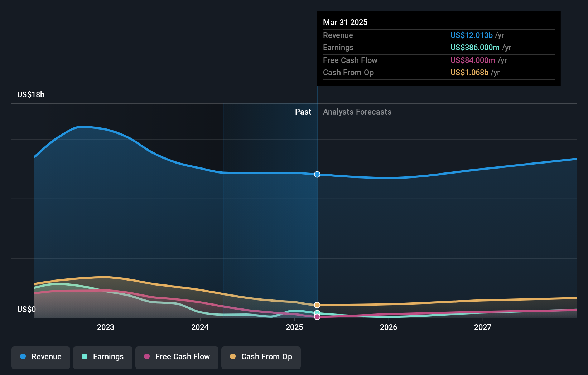This screenshot has height=375, width=588.
Task: Click the US$1.068b cash from op value
Action: (x=469, y=72)
